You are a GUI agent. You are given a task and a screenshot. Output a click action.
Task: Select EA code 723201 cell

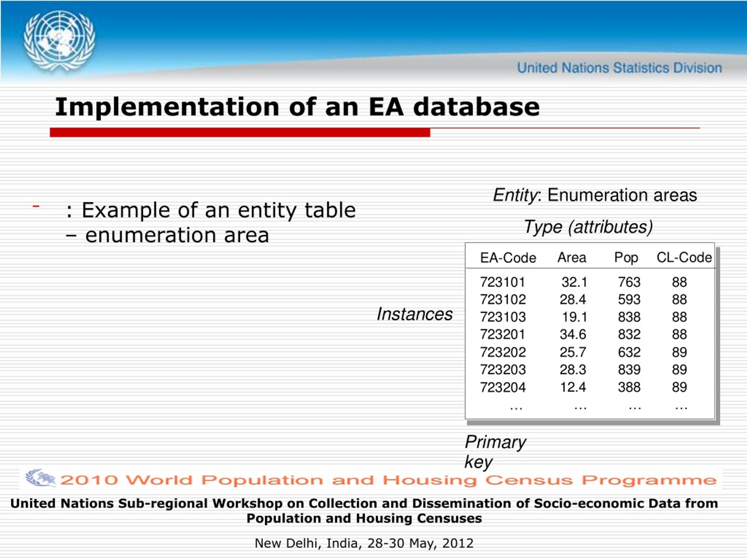502,335
